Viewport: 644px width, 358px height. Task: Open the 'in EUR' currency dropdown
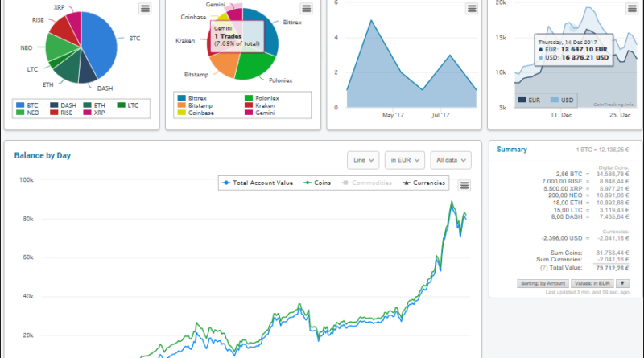(405, 160)
